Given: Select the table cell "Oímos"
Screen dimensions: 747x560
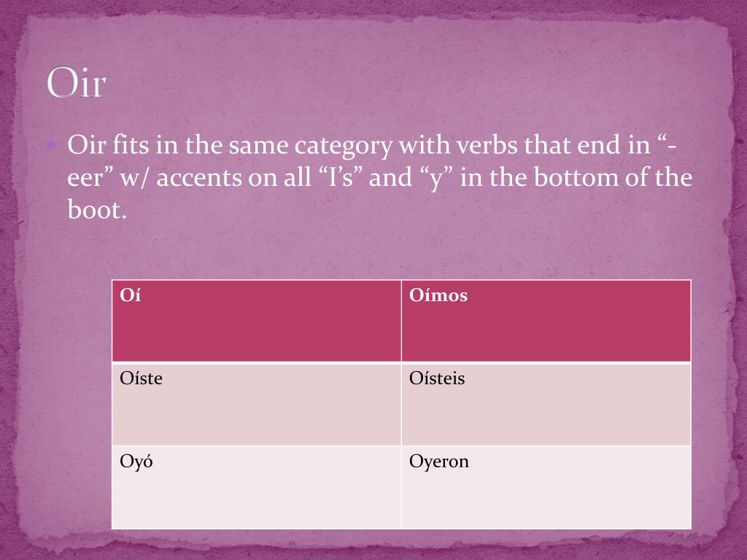Looking at the screenshot, I should pyautogui.click(x=546, y=321).
